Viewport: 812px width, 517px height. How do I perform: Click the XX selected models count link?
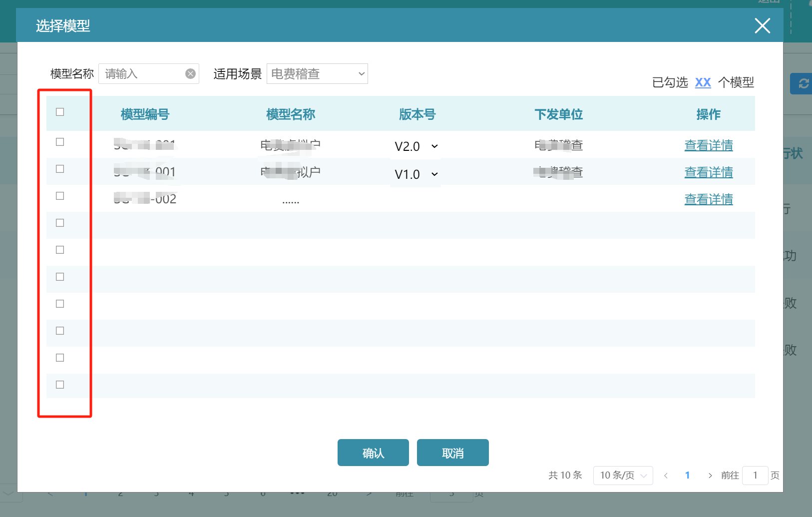tap(703, 82)
